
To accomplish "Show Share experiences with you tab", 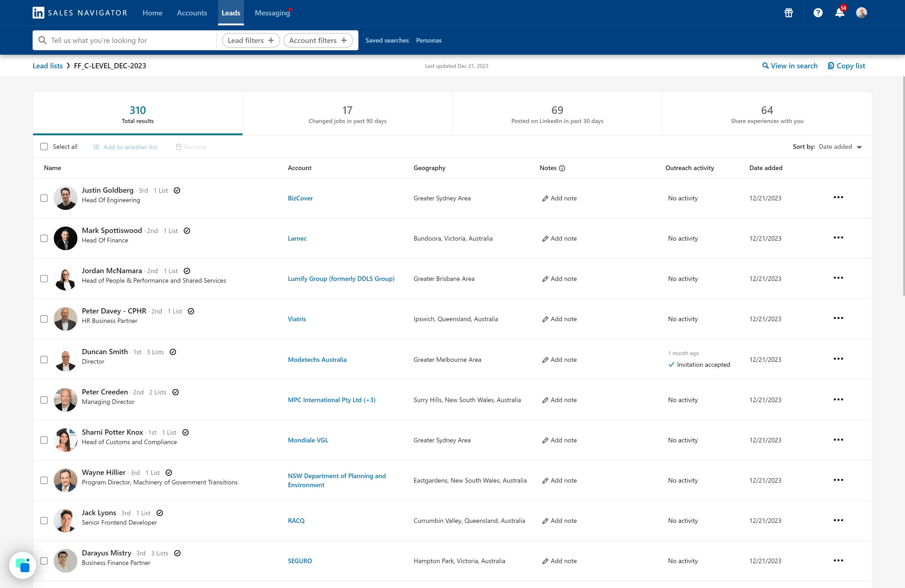I will [x=767, y=114].
